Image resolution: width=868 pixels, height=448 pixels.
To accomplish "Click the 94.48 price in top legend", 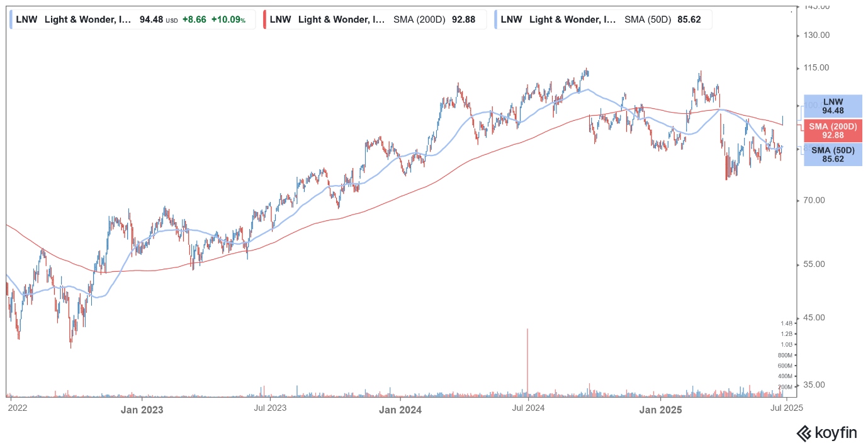I will click(151, 20).
